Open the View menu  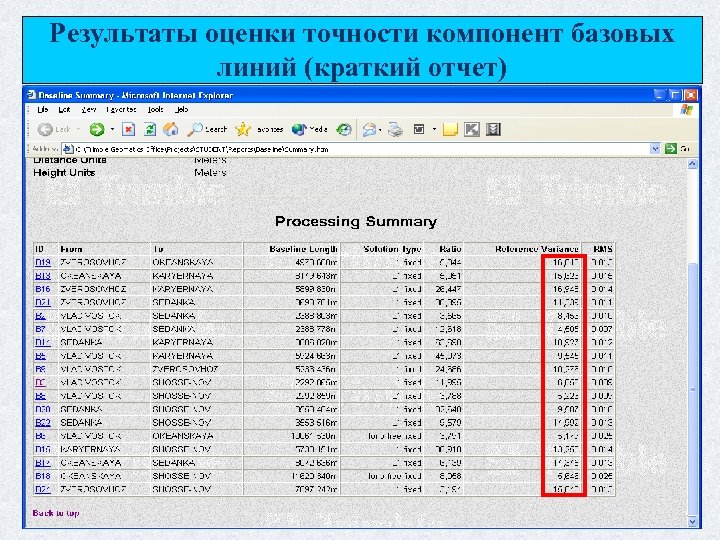pyautogui.click(x=89, y=110)
